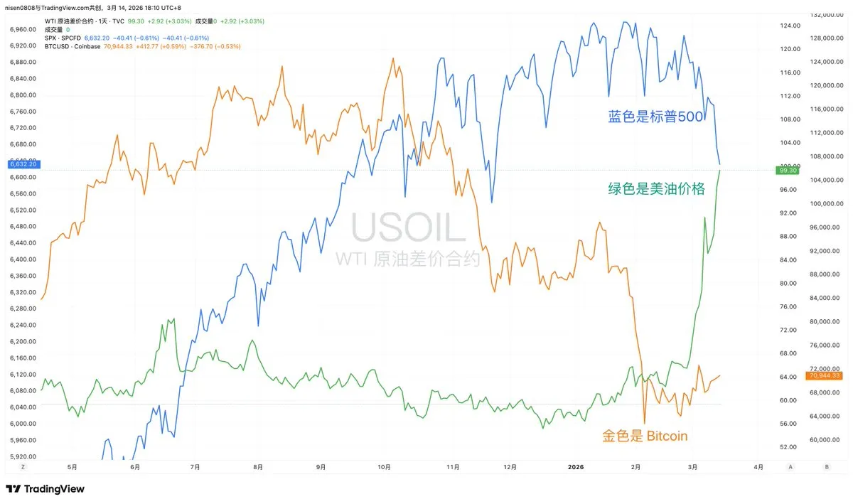Click the orange 70,944.33 Bitcoin price label
The image size is (853, 504).
coord(824,375)
